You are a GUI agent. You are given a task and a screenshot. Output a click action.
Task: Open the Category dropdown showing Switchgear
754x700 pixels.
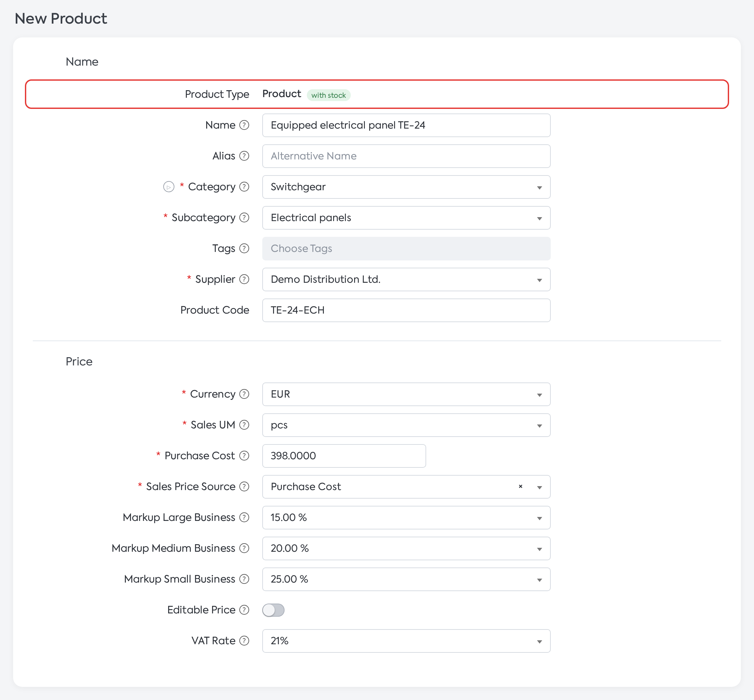tap(406, 187)
